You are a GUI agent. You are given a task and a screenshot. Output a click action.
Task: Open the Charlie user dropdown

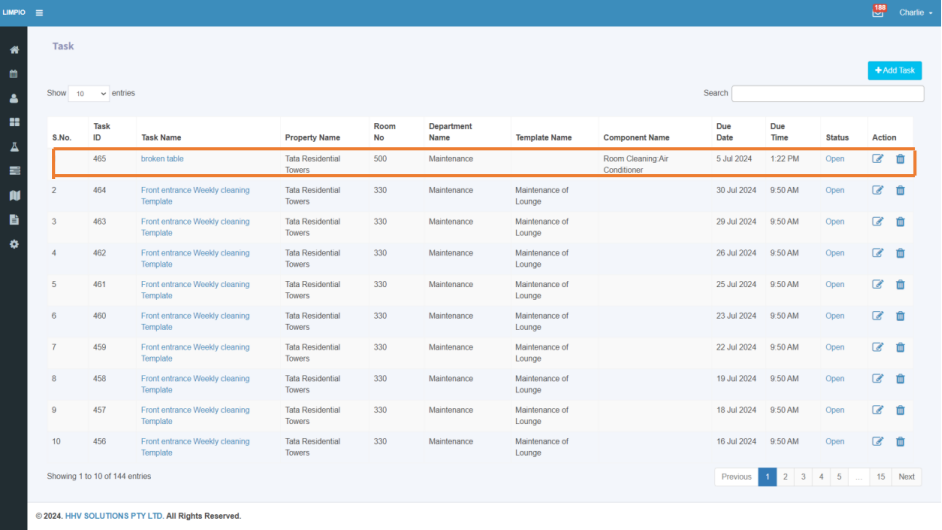[x=915, y=13]
